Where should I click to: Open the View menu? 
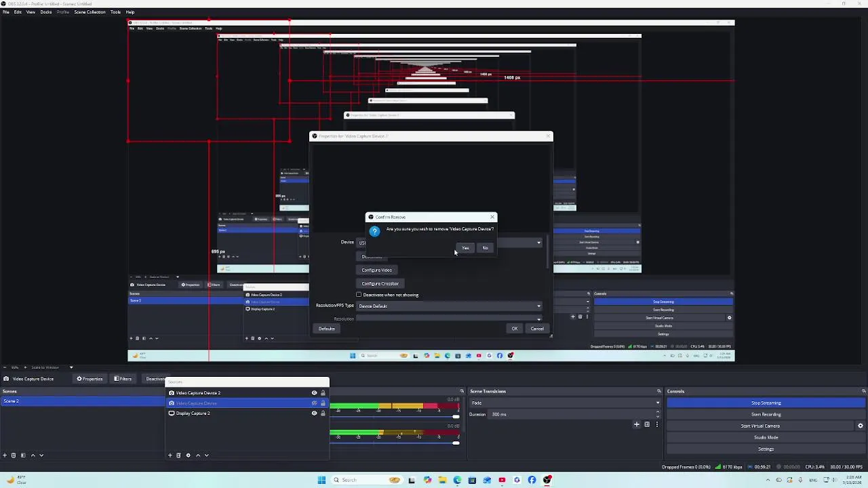31,12
